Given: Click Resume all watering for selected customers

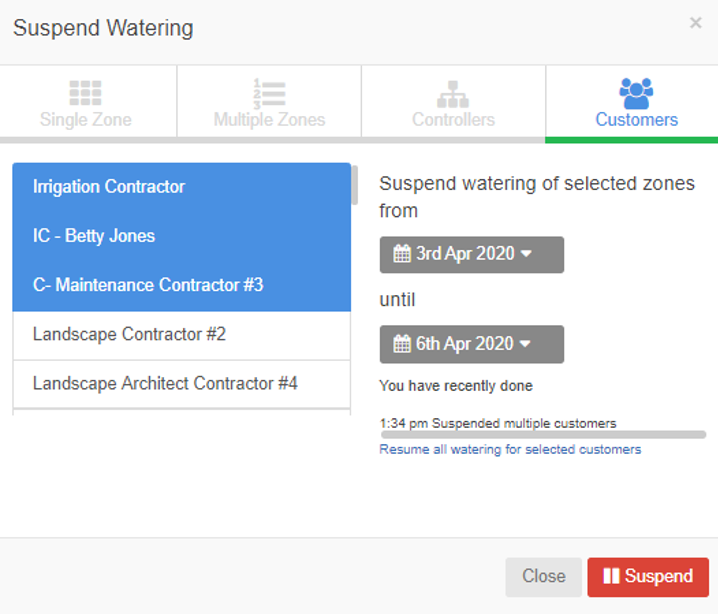Looking at the screenshot, I should tap(510, 450).
